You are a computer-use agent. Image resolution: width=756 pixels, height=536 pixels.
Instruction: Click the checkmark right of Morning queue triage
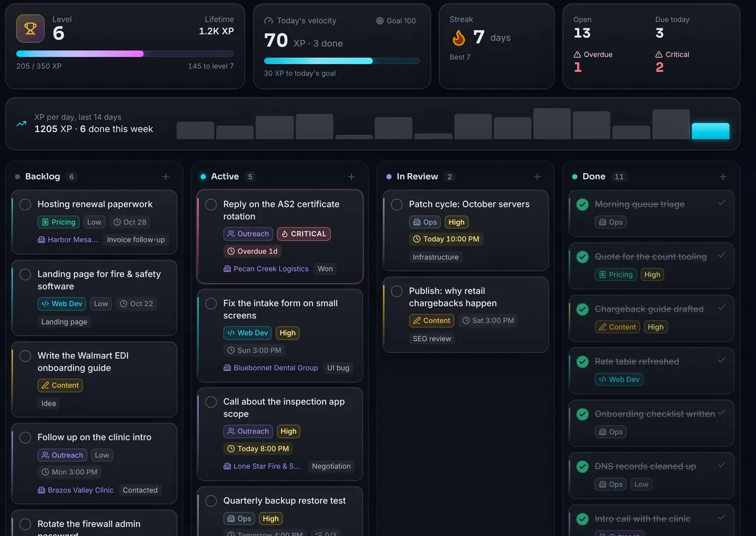click(722, 203)
